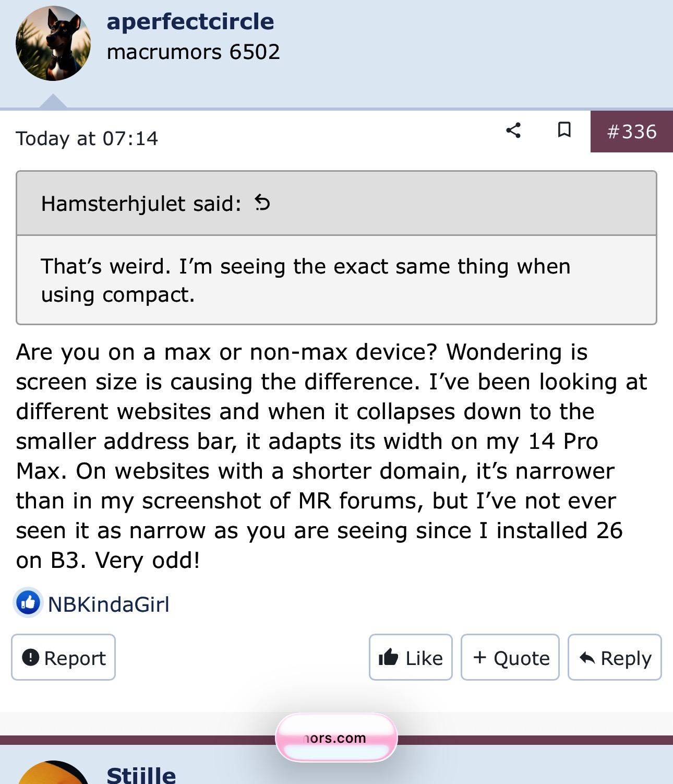Click the 'macrumors 6502' user title
The image size is (673, 784).
click(x=194, y=52)
